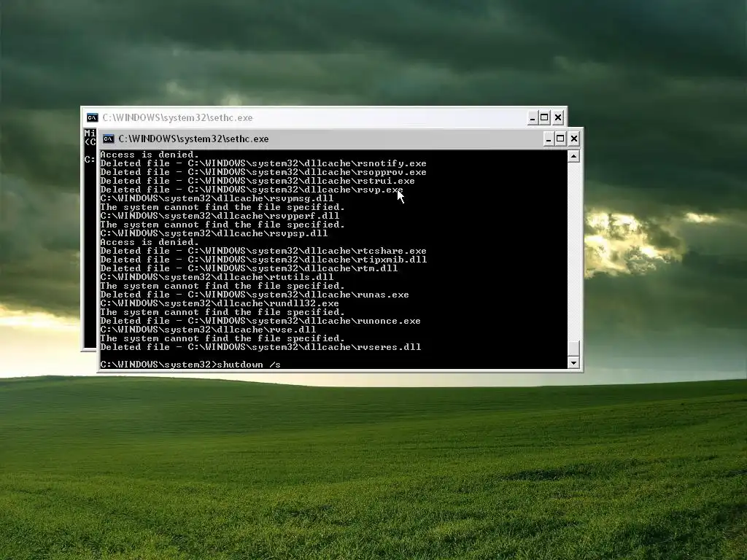Click the 'Deleted file' rtcshare.exe line
Image resolution: width=747 pixels, height=560 pixels.
tap(263, 251)
